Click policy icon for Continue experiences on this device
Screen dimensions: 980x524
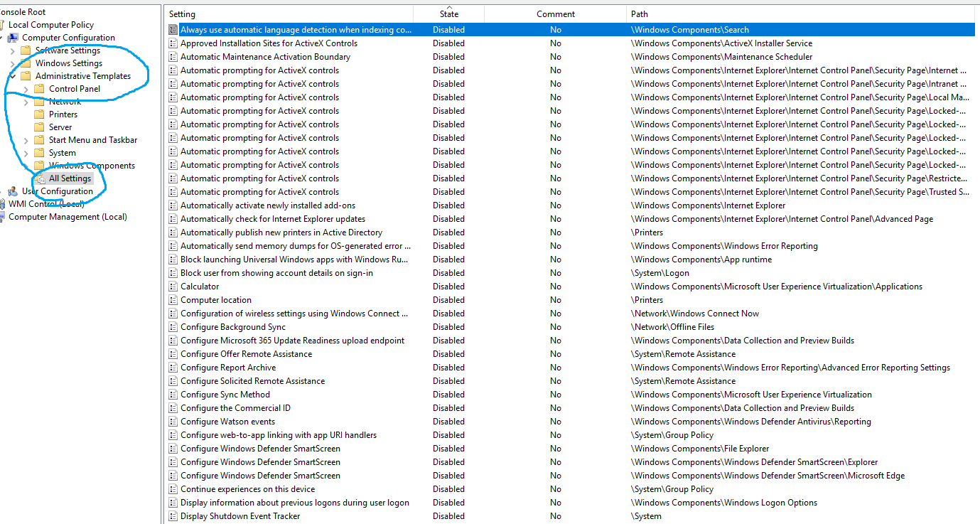(x=173, y=489)
